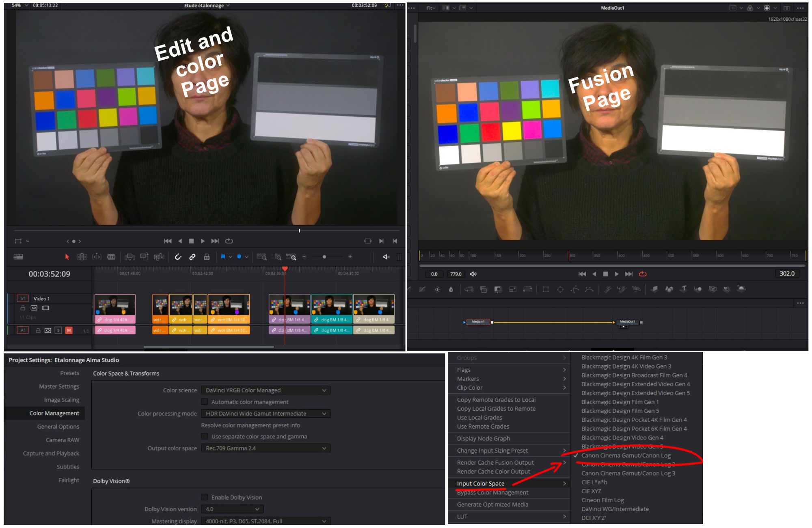Click the Overwrite Clip tool icon
Image resolution: width=812 pixels, height=528 pixels.
point(145,257)
